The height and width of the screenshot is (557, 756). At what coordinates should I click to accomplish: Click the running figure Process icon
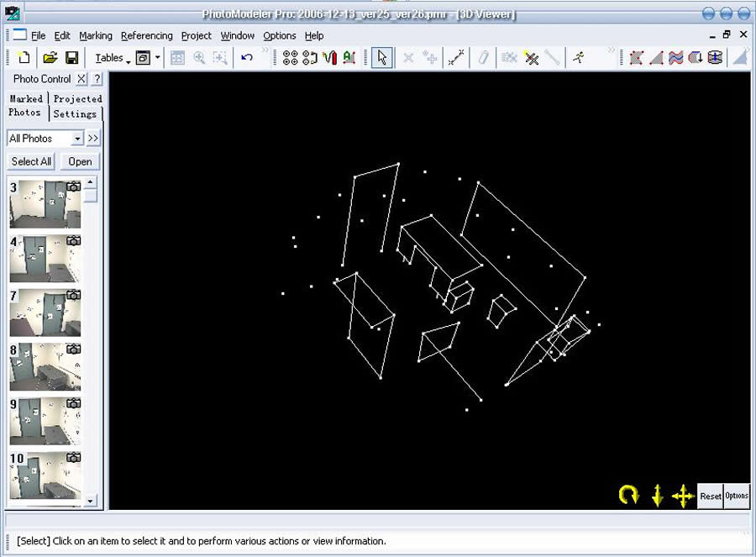(579, 58)
